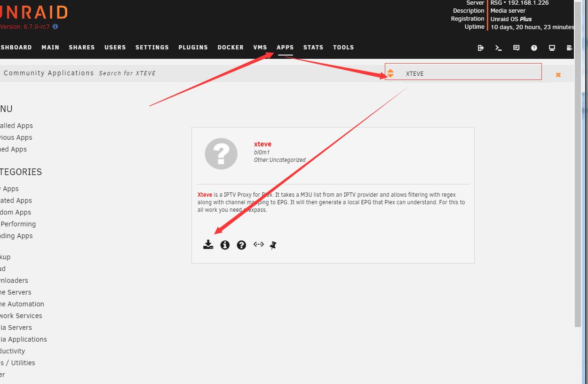588x384 pixels.
Task: Open the SETTINGS tab
Action: coord(152,48)
